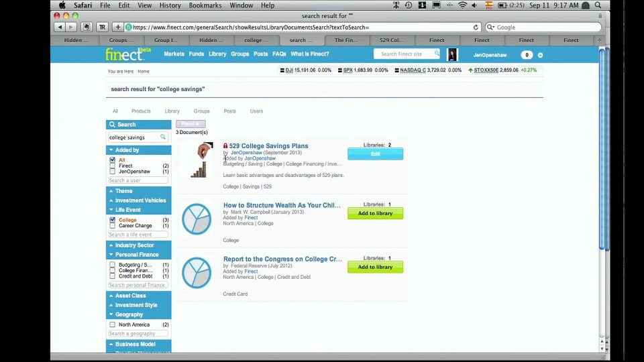The image size is (644, 362).
Task: Switch to the Groups results tab
Action: pos(202,111)
